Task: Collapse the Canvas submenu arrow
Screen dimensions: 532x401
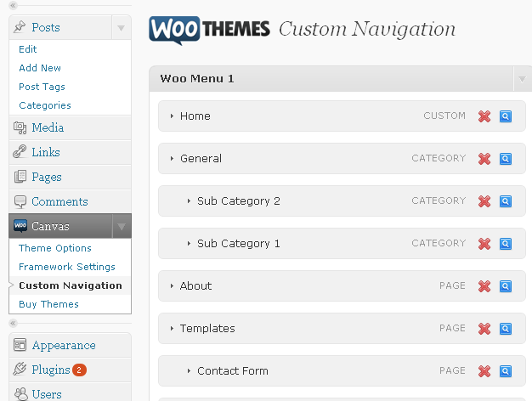Action: point(122,226)
